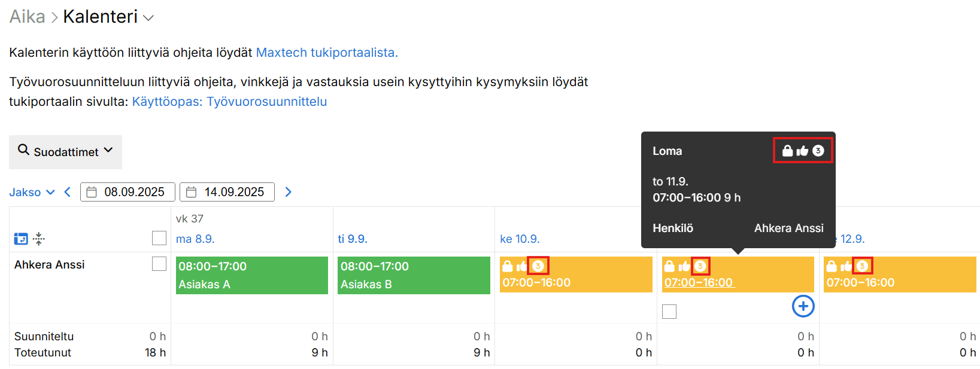Click the collapse rows arrows icon
Screen dimensions: 980x369
pyautogui.click(x=39, y=239)
